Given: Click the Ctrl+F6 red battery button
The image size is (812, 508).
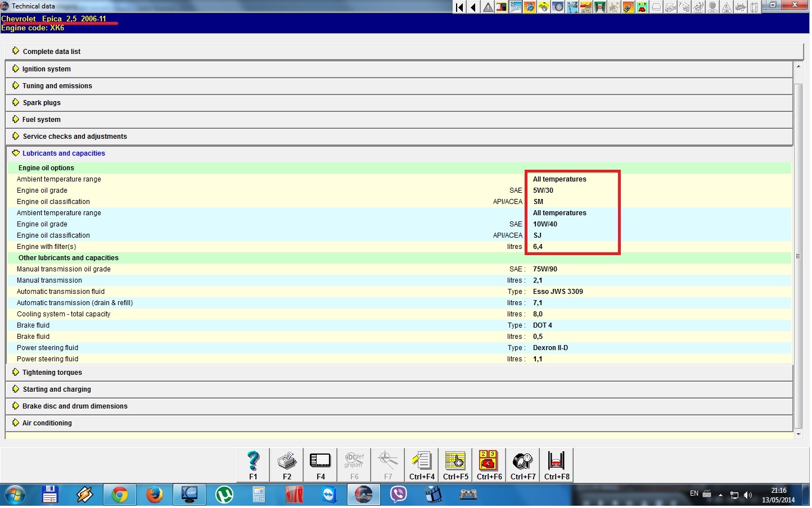Looking at the screenshot, I should 489,465.
